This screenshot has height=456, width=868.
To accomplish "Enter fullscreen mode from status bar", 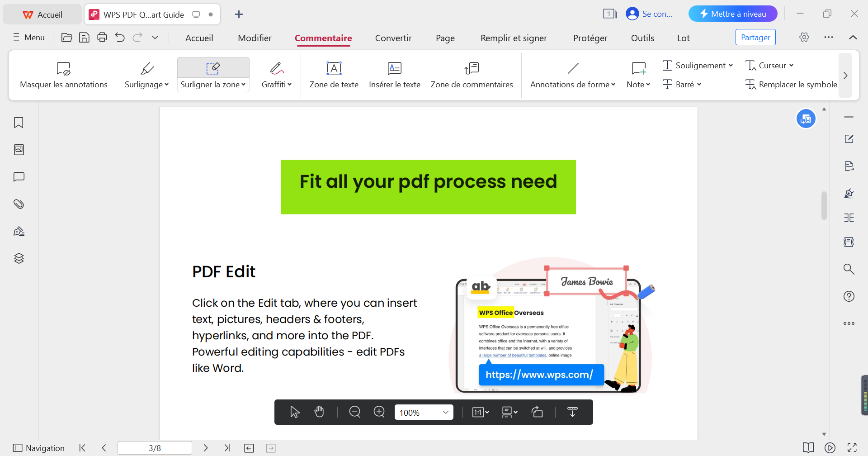I will [852, 448].
